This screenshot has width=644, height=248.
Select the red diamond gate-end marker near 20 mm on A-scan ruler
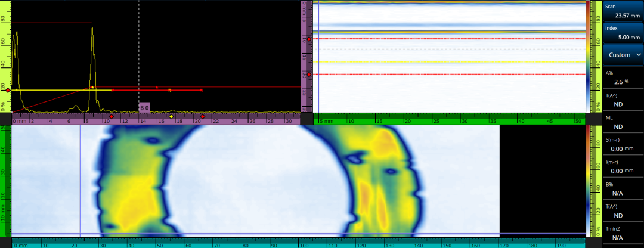pos(203,117)
